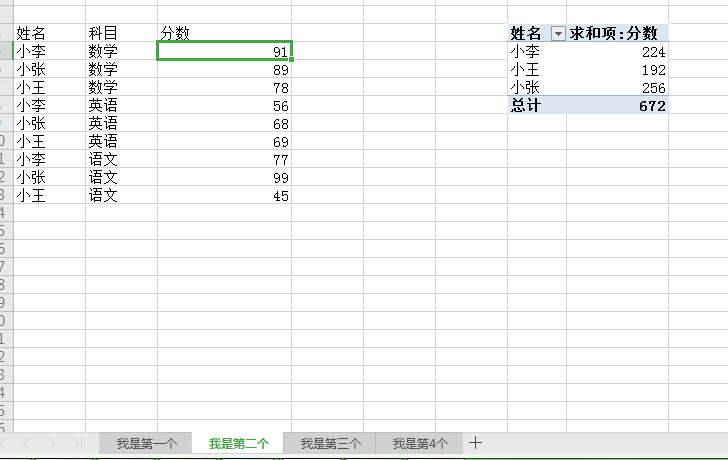Add a new sheet with the plus button
This screenshot has width=728, height=460.
coord(475,443)
